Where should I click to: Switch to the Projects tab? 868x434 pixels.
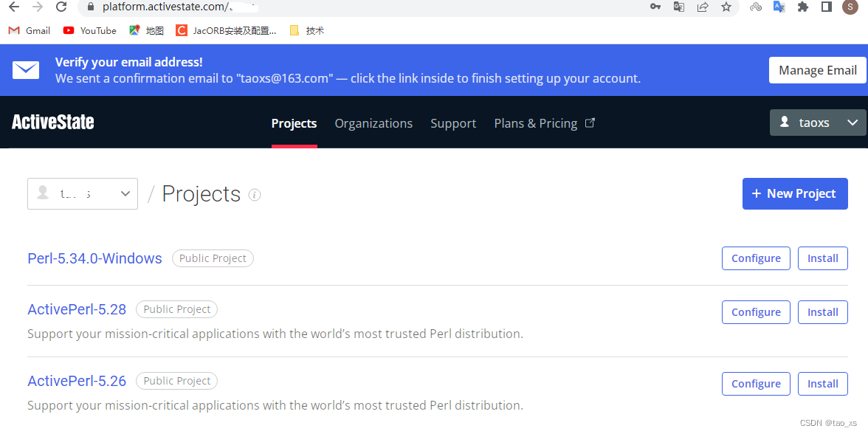click(x=294, y=123)
